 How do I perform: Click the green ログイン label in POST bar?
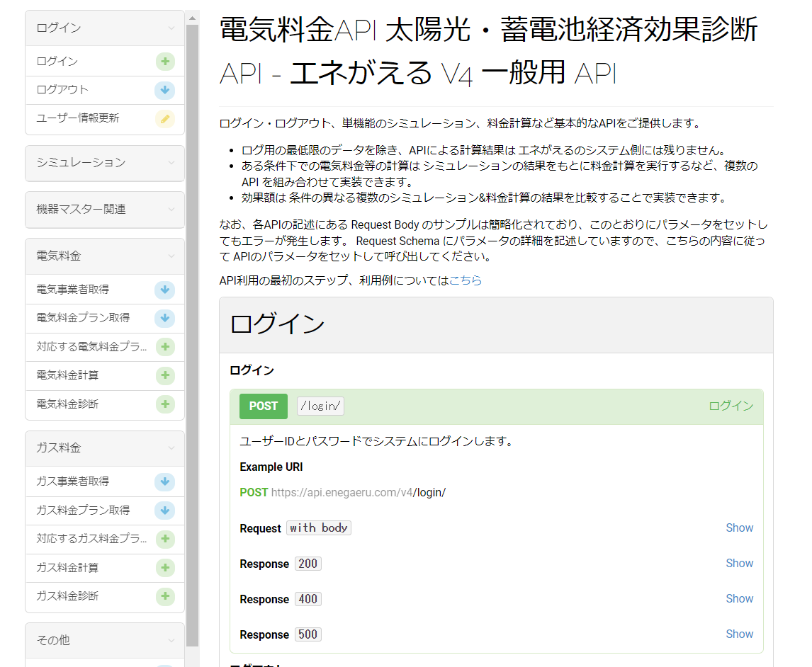tap(731, 406)
